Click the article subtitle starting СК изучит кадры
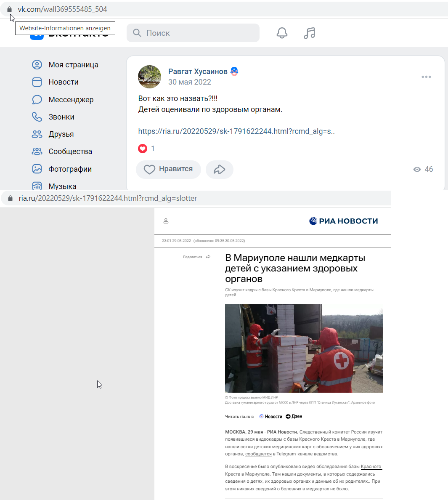Image resolution: width=448 pixels, height=500 pixels. (299, 293)
